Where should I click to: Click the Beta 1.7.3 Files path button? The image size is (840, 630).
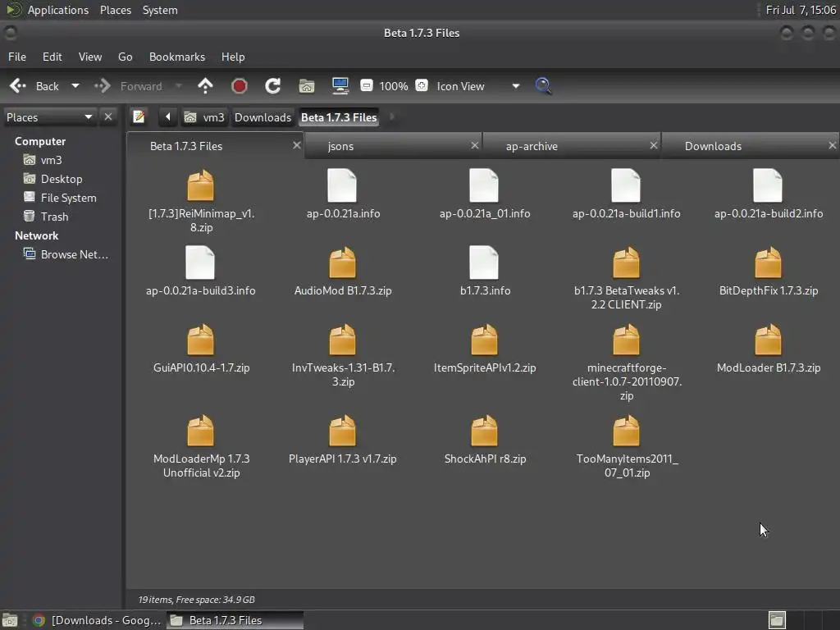pos(339,117)
